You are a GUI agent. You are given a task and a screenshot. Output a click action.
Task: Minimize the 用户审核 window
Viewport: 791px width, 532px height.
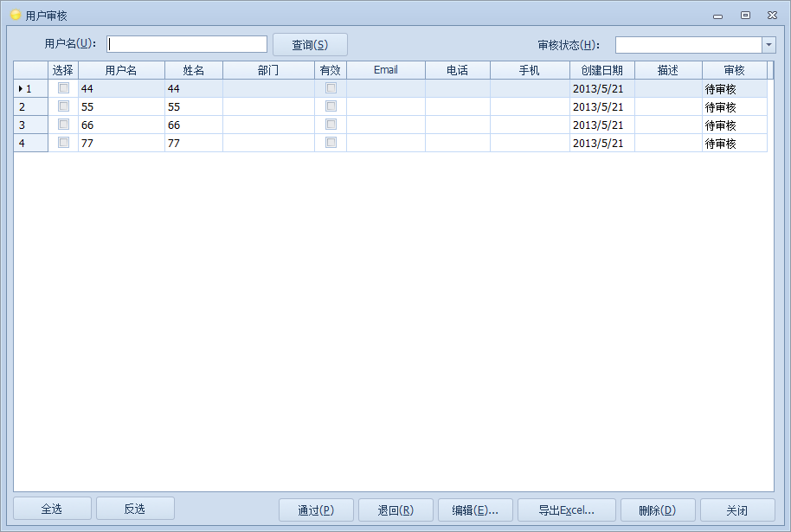click(x=717, y=16)
